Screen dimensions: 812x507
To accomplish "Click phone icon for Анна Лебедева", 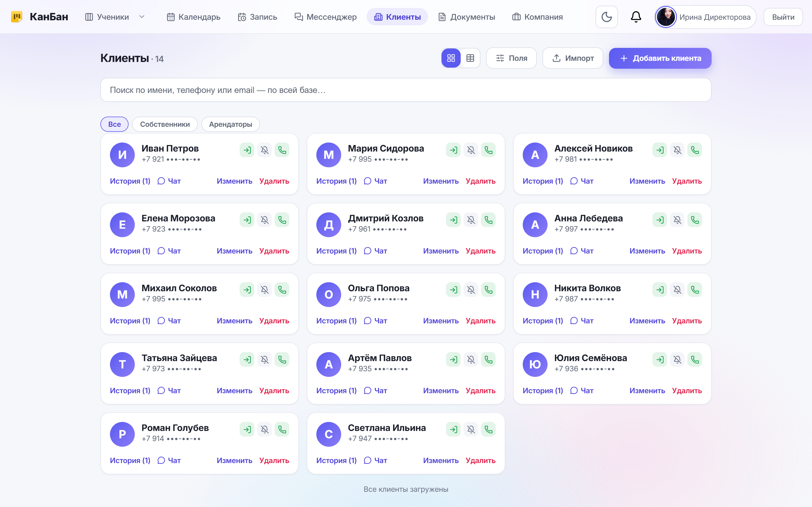I will click(x=694, y=220).
